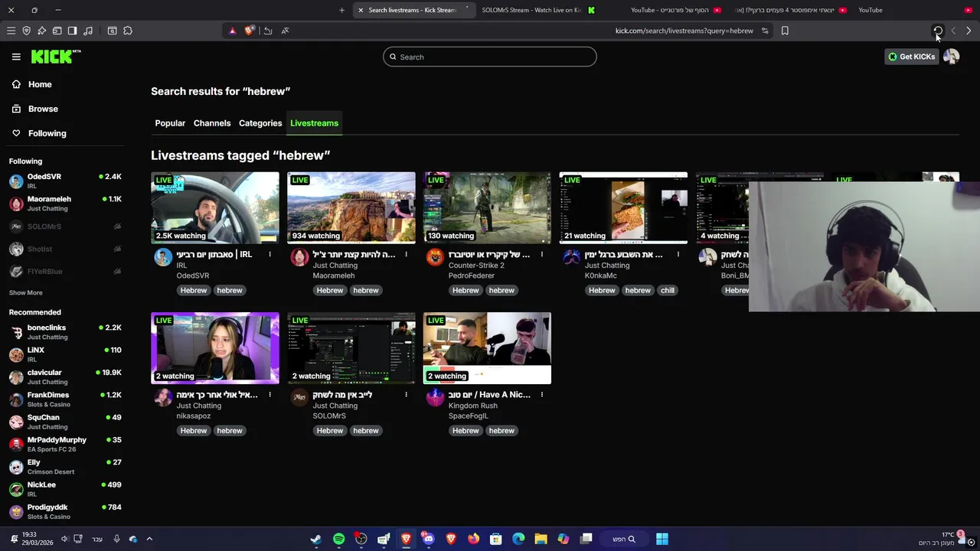The height and width of the screenshot is (551, 980).
Task: Toggle the browser sidebar panel icon
Action: 72,31
